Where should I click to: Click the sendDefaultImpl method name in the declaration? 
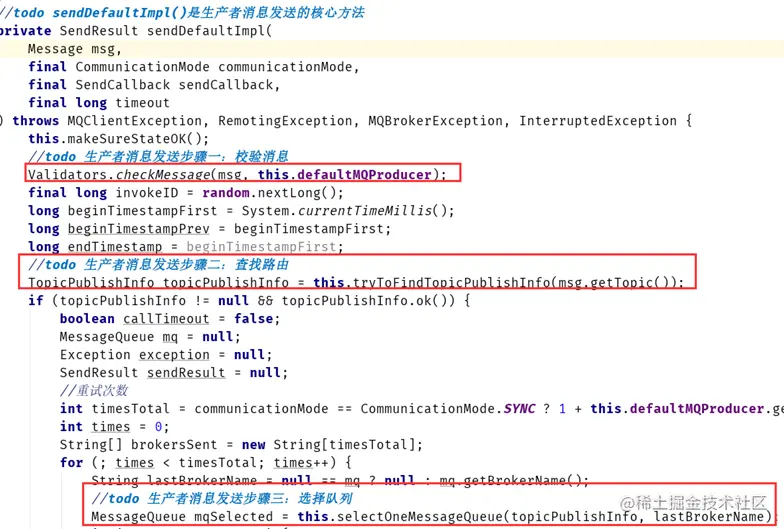(x=206, y=31)
